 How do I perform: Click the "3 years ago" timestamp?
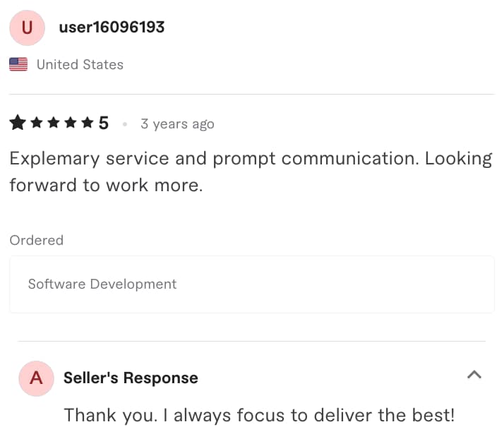(177, 124)
